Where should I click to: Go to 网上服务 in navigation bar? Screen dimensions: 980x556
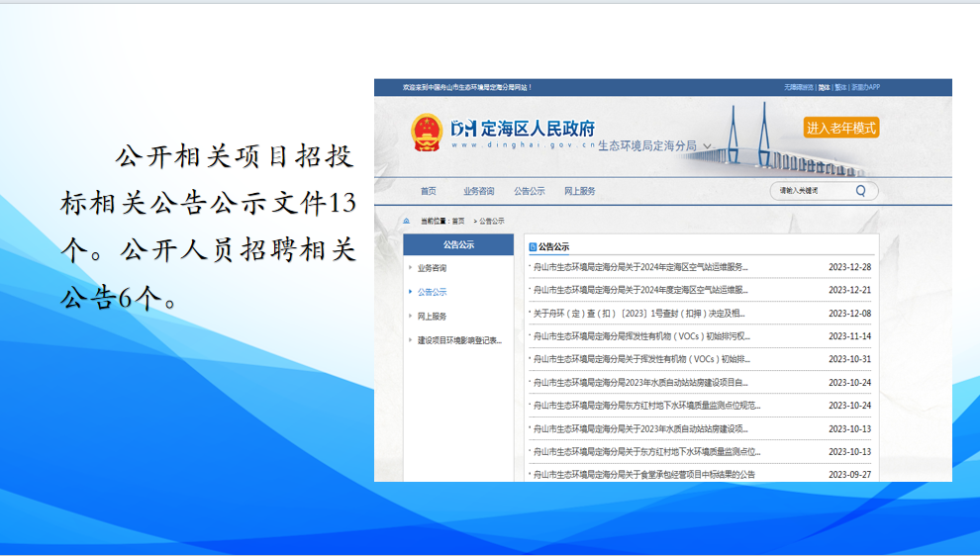point(580,191)
